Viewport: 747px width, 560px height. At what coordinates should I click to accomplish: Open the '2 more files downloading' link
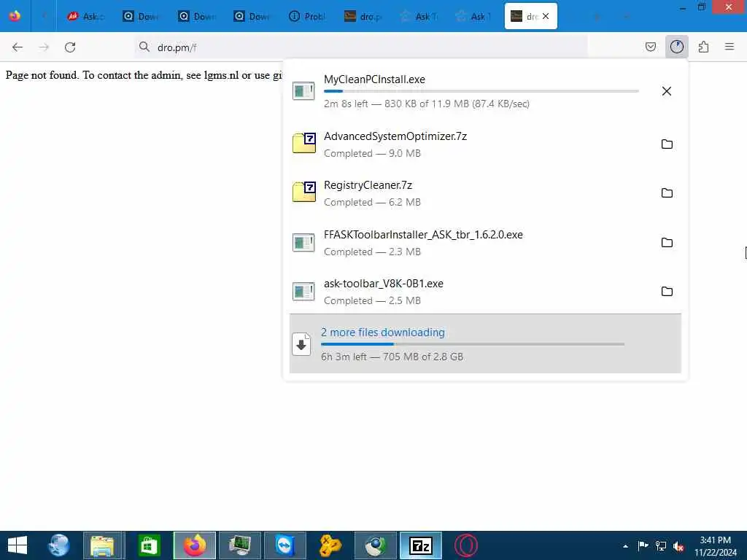coord(382,332)
